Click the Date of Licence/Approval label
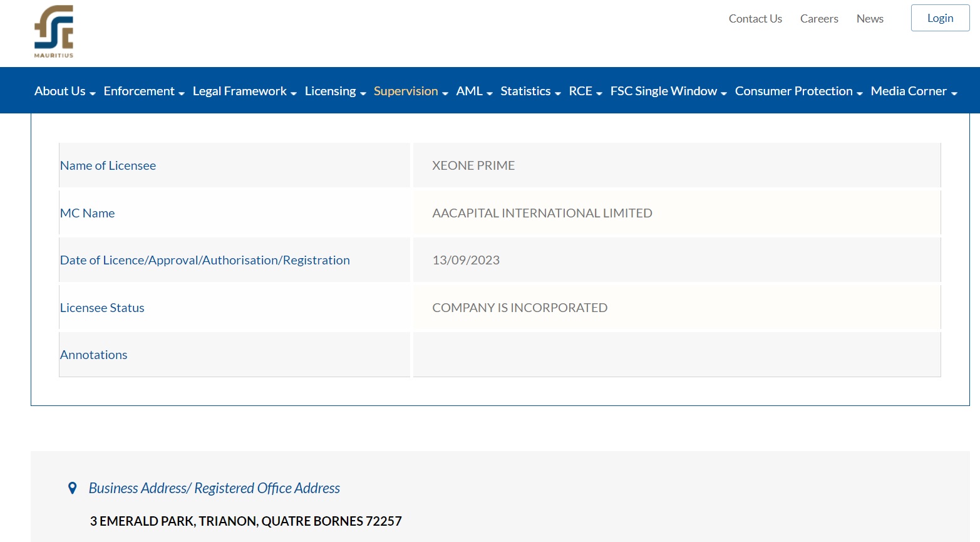The image size is (980, 542). pyautogui.click(x=205, y=260)
